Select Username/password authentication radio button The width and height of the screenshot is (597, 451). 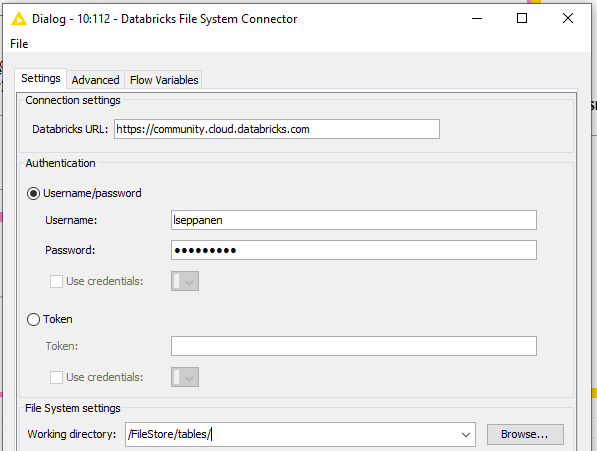pyautogui.click(x=33, y=193)
